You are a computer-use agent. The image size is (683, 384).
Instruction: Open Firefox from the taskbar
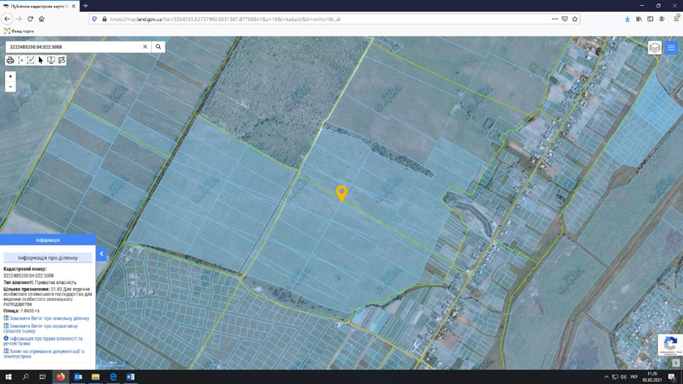pyautogui.click(x=61, y=377)
